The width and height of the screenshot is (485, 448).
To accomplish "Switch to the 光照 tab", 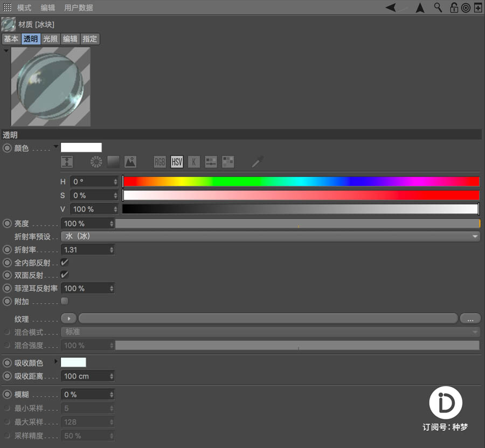I will point(50,39).
